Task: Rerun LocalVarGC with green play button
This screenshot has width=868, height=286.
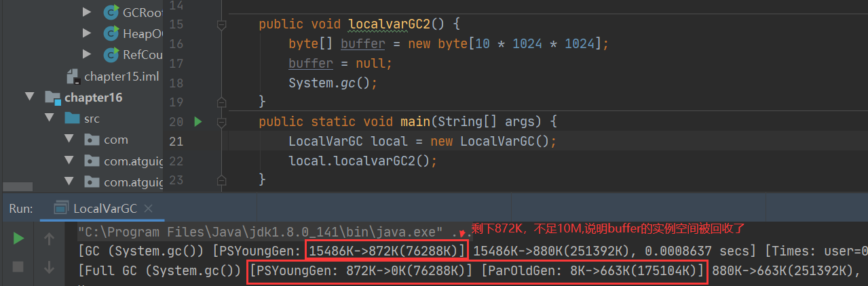Action: 19,239
